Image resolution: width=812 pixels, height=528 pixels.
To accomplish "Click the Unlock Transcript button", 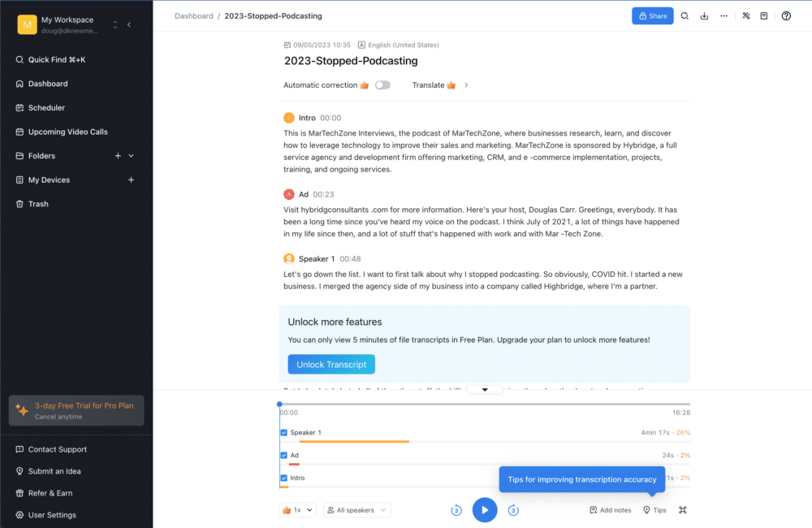I will tap(330, 364).
